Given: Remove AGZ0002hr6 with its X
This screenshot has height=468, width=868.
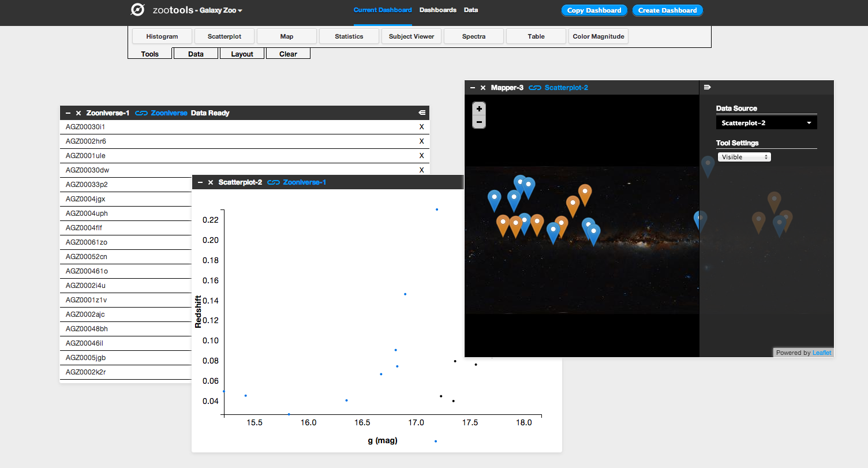Looking at the screenshot, I should 421,141.
